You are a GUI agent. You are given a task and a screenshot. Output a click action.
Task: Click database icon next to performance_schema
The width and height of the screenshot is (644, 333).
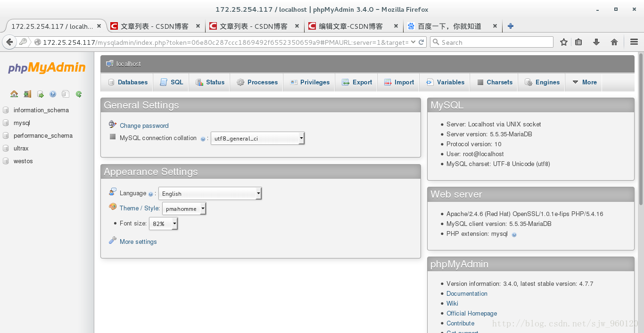tap(6, 136)
